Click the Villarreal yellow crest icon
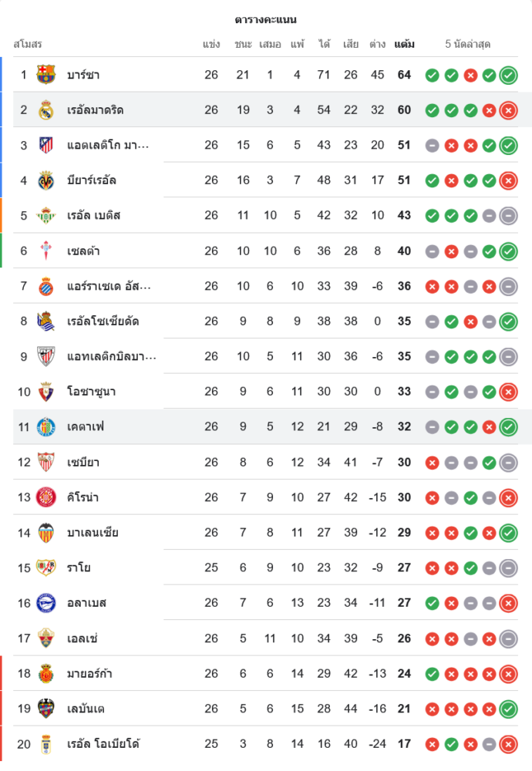Screen dimensions: 532x771 (x=46, y=180)
